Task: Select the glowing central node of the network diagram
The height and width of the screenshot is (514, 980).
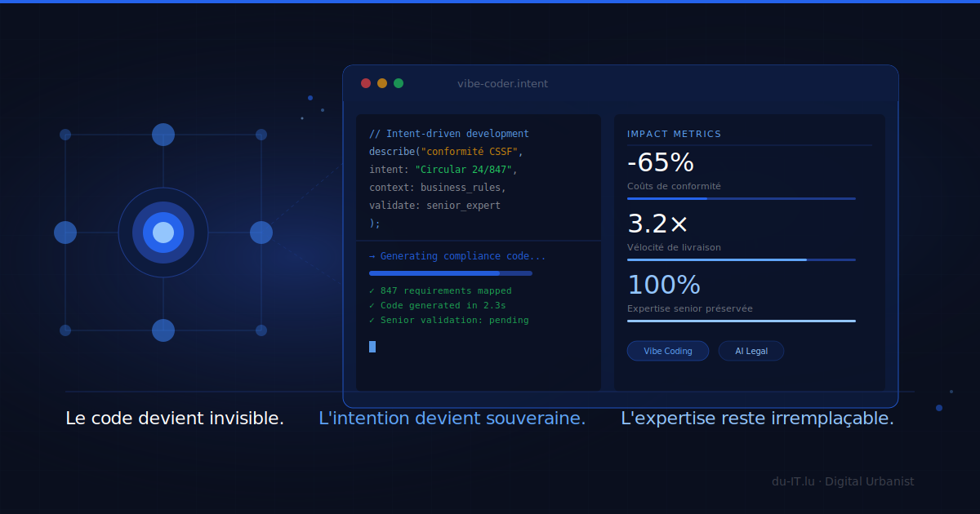Action: (x=163, y=233)
